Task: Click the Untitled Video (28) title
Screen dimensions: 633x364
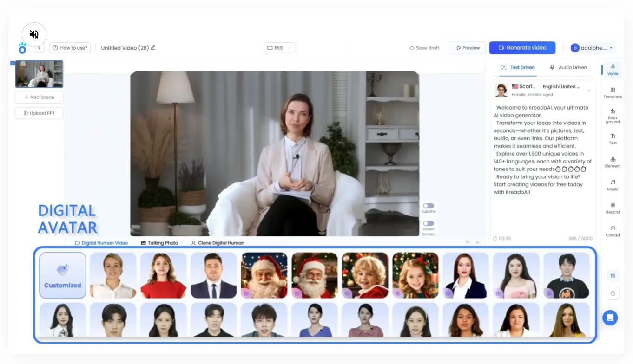Action: (x=125, y=48)
